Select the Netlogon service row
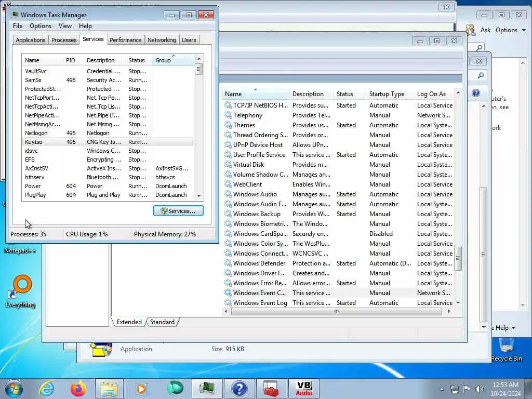 (x=108, y=133)
